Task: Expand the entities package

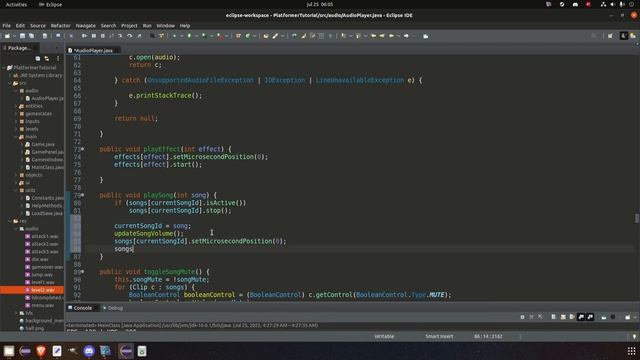Action: pos(16,106)
